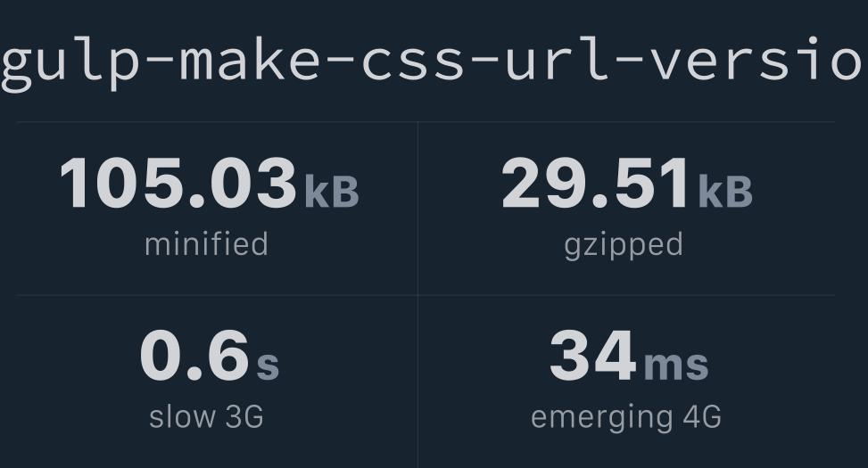Viewport: 868px width, 468px height.
Task: Click the kB unit beside 105.03
Action: (x=332, y=192)
